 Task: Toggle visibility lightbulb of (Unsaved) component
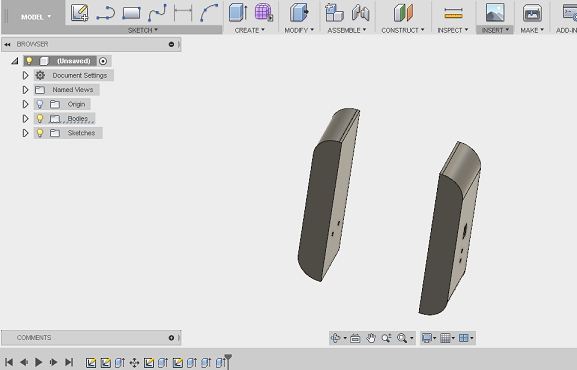pyautogui.click(x=29, y=61)
